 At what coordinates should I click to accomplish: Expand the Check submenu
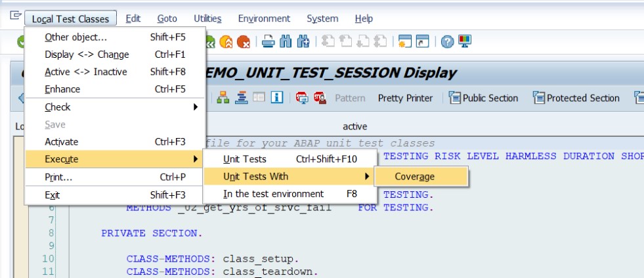(115, 107)
